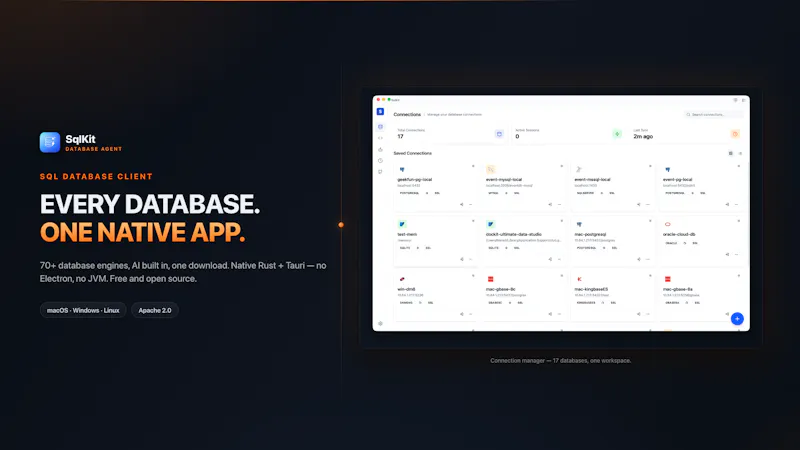
Task: Click the Apache 2.0 license pill
Action: 155,310
